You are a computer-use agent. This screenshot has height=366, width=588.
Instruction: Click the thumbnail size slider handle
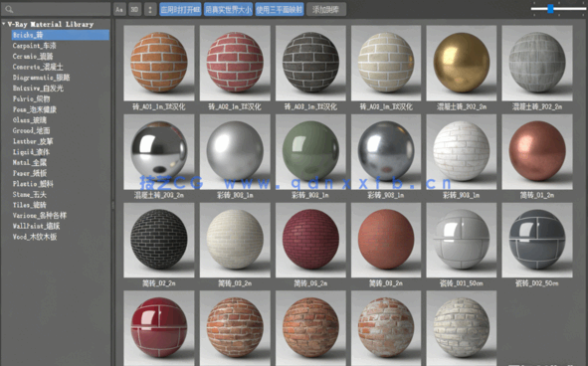click(550, 9)
